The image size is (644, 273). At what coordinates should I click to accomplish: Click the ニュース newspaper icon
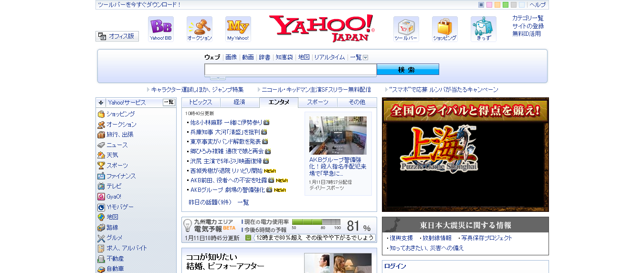(101, 145)
